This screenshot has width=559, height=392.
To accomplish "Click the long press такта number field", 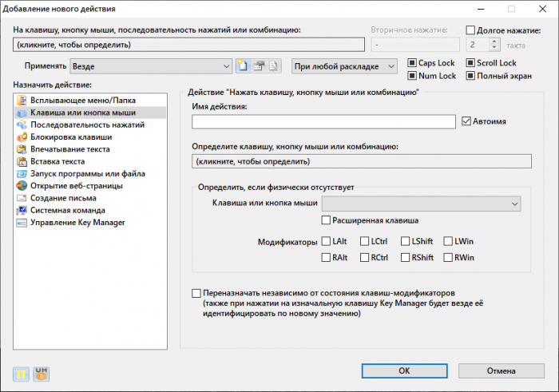I will pos(478,45).
